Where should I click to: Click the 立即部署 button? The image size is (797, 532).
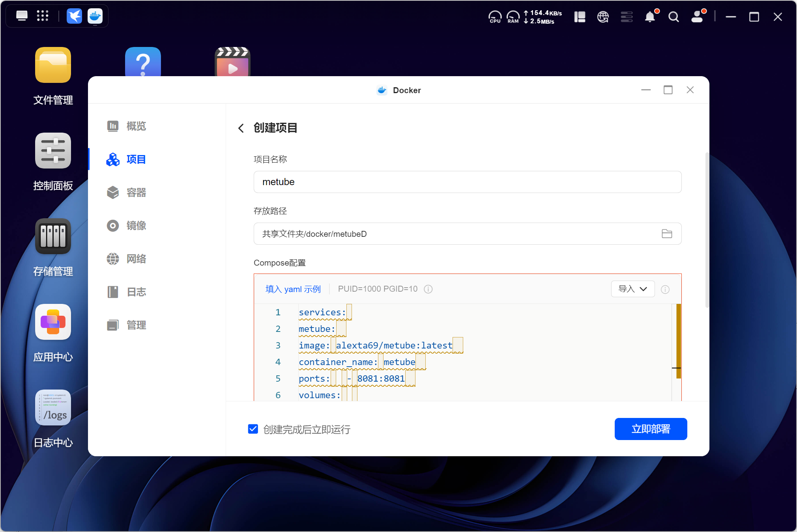pos(651,429)
